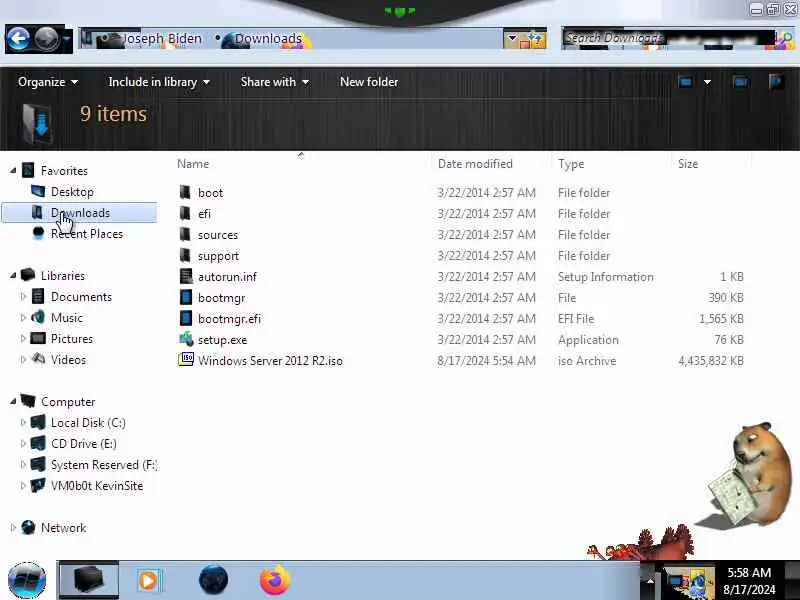Select the efi folder icon
Image resolution: width=800 pixels, height=600 pixels.
tap(185, 213)
